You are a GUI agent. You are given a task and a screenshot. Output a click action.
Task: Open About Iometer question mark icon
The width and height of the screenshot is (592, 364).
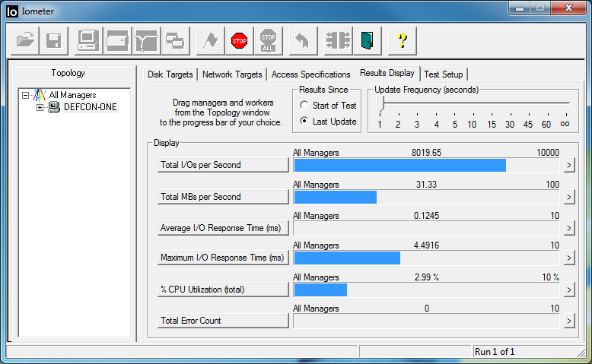point(402,40)
